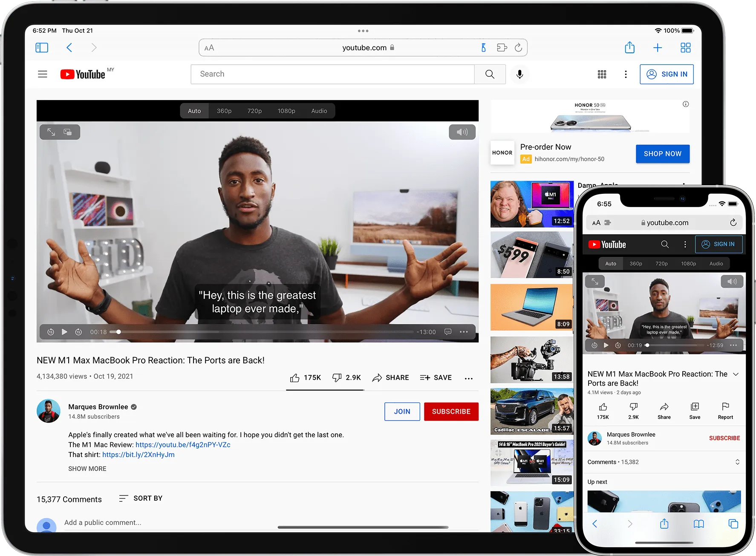Image resolution: width=756 pixels, height=556 pixels.
Task: Open the YouTube apps grid icon
Action: [602, 75]
